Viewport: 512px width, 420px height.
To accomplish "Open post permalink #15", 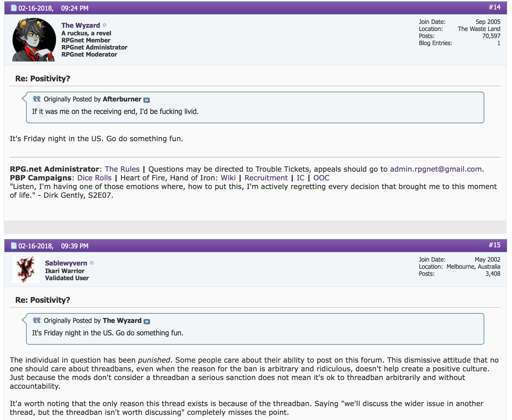I will (x=495, y=245).
